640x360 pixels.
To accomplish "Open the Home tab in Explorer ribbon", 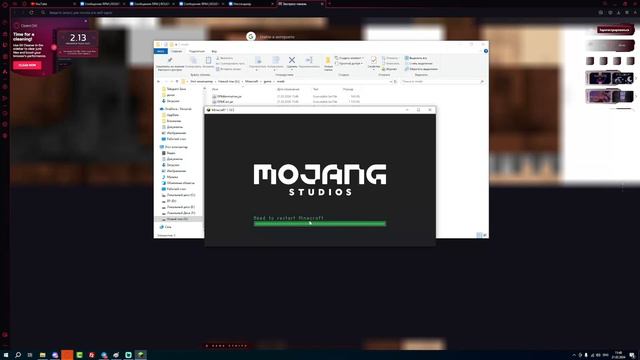I will click(x=177, y=51).
